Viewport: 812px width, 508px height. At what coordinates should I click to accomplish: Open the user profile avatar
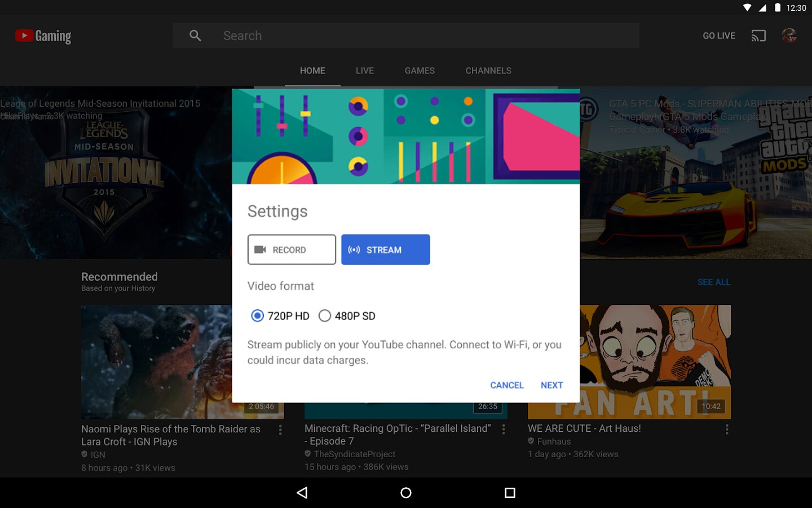(x=789, y=36)
